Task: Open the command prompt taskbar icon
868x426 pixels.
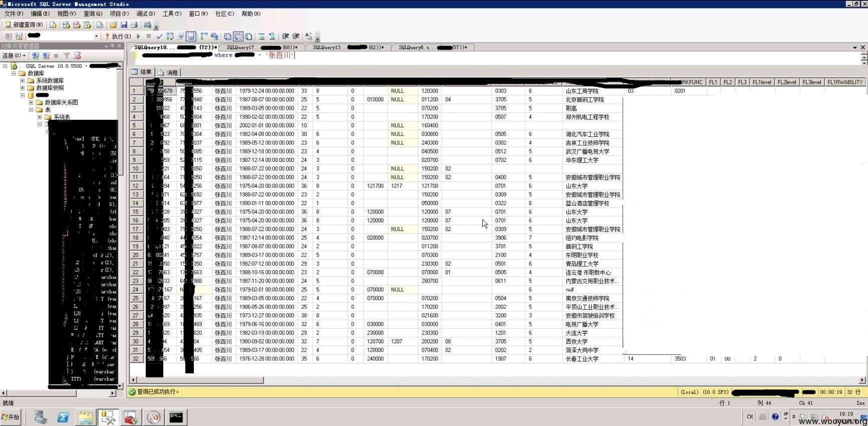Action: coord(176,417)
